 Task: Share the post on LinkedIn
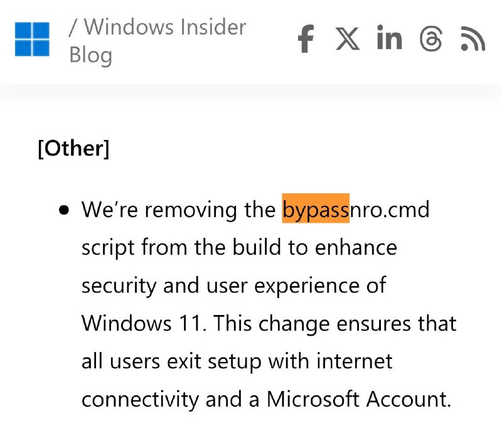pos(389,38)
